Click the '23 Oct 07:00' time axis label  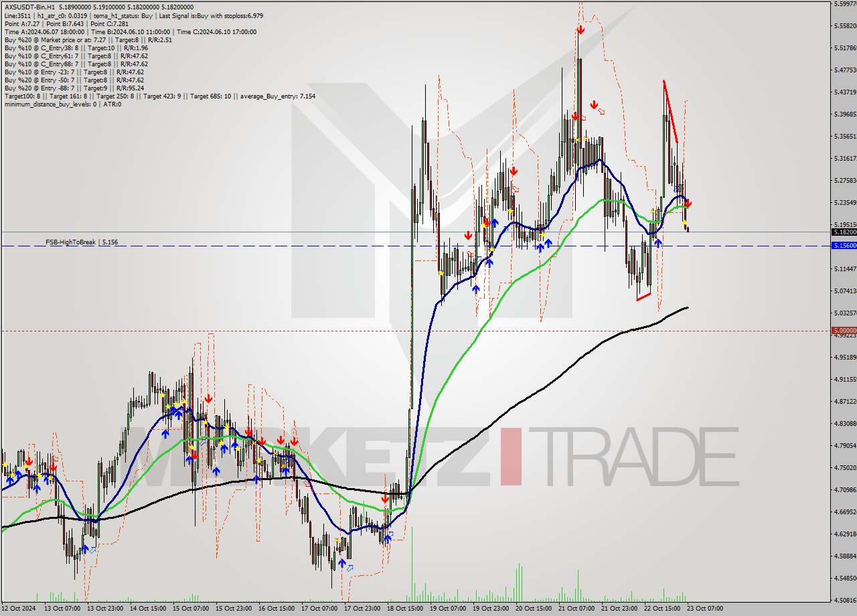coord(704,609)
